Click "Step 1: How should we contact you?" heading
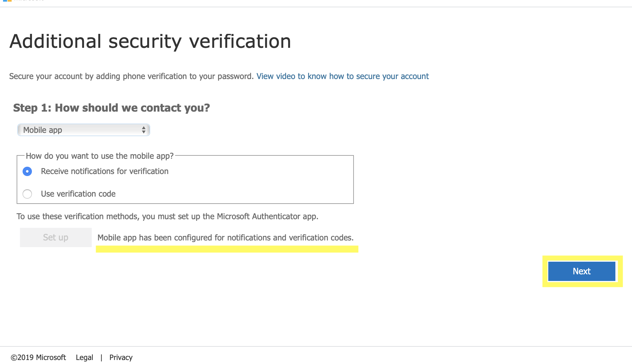The width and height of the screenshot is (632, 364). (x=112, y=108)
